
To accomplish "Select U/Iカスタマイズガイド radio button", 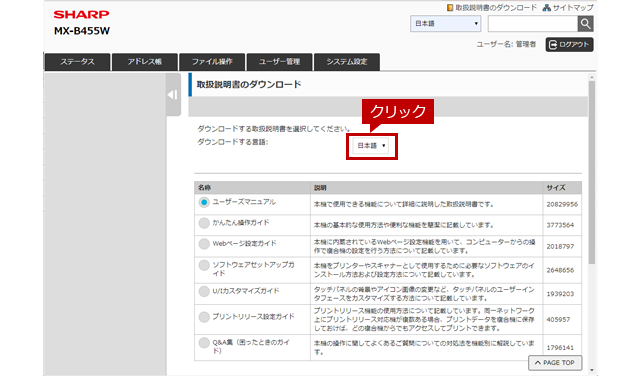I will click(x=204, y=291).
